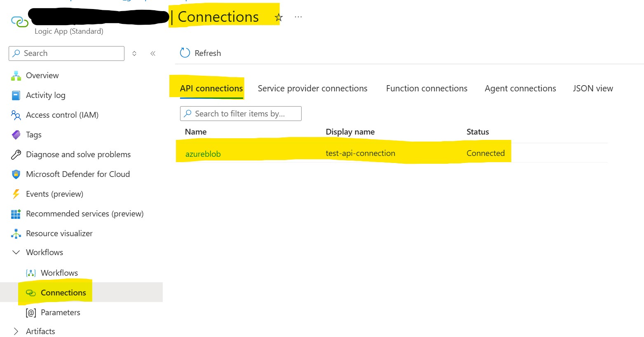Sort by the Status column header
This screenshot has height=337, width=644.
point(478,132)
